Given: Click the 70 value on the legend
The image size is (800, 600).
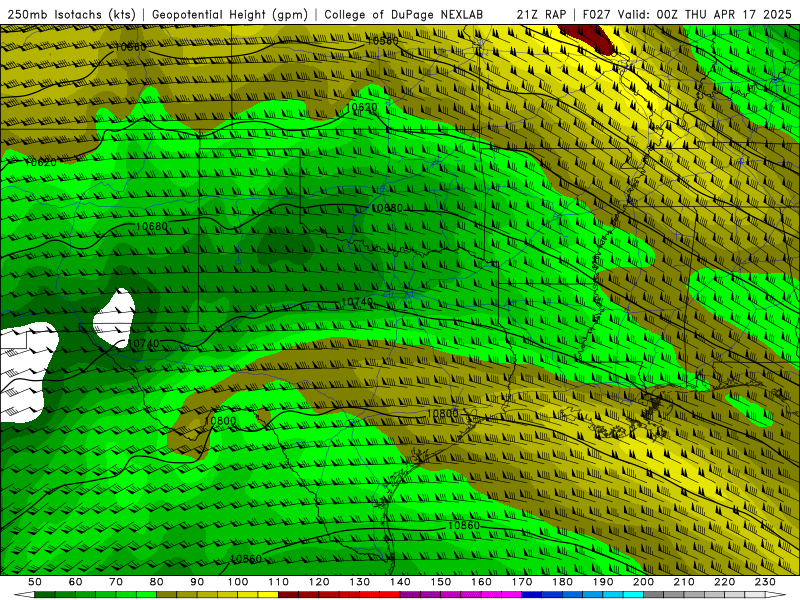Looking at the screenshot, I should click(116, 582).
